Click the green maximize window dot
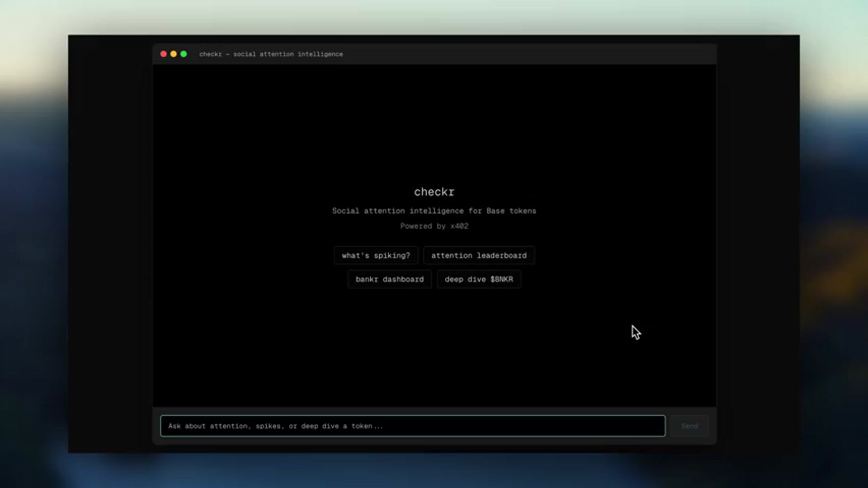868x488 pixels. [184, 54]
